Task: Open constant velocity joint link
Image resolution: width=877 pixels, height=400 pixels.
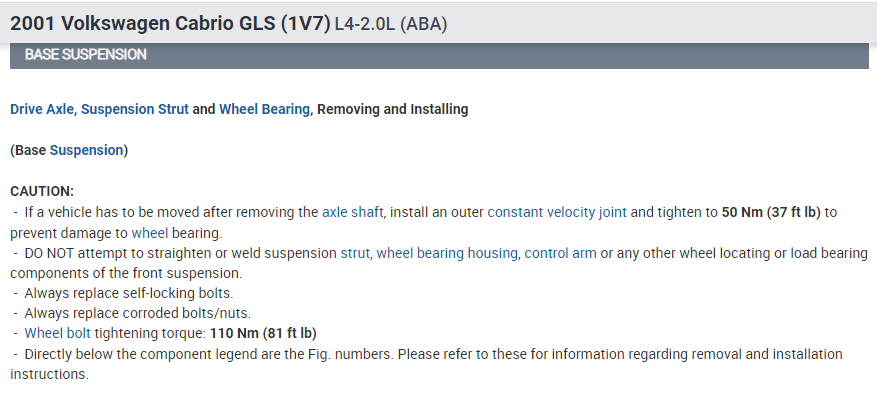Action: click(556, 212)
